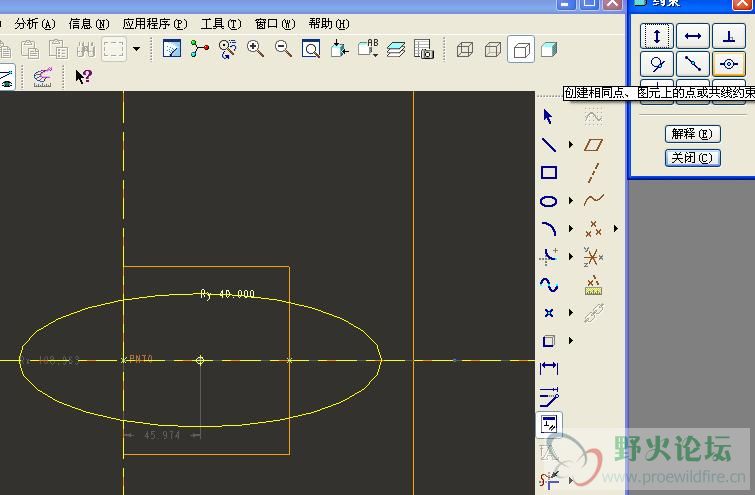Switch to Shading display style
755x495 pixels.
tap(548, 49)
